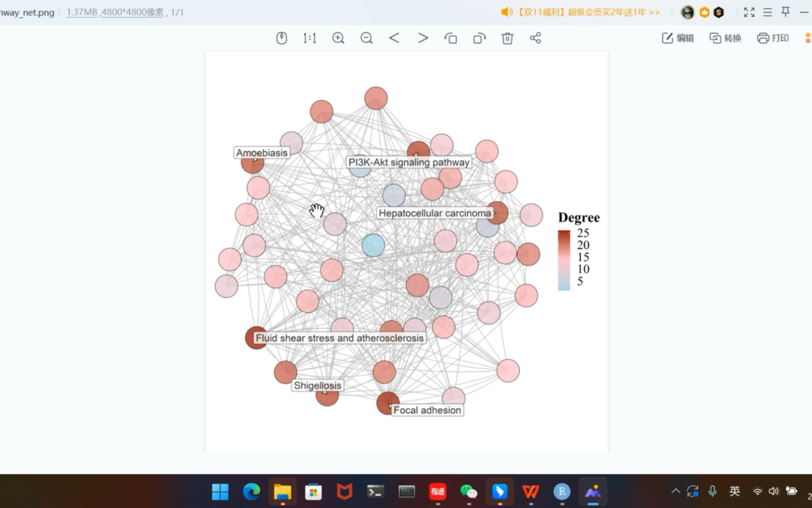Click the Amoebiasis node label
The width and height of the screenshot is (812, 508).
point(262,153)
